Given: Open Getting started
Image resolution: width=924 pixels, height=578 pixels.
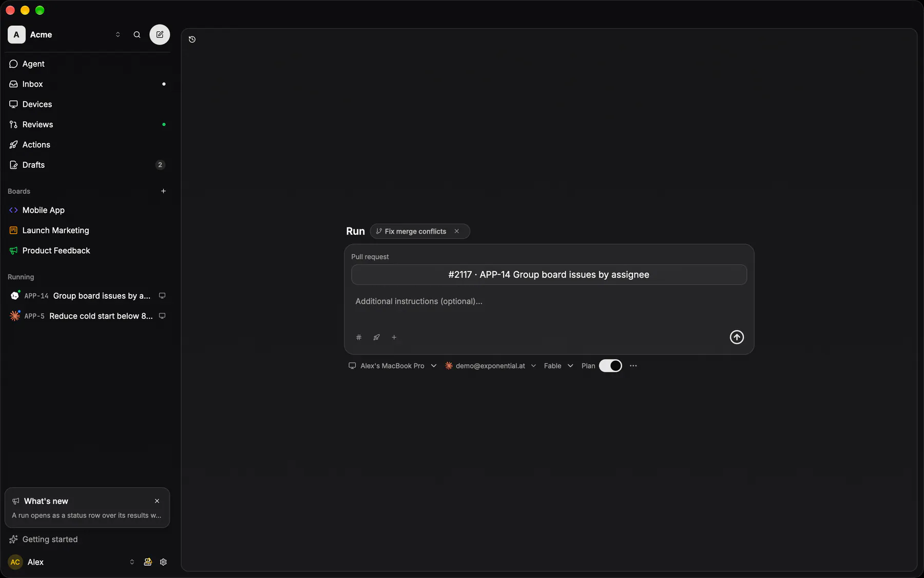Looking at the screenshot, I should pos(87,540).
